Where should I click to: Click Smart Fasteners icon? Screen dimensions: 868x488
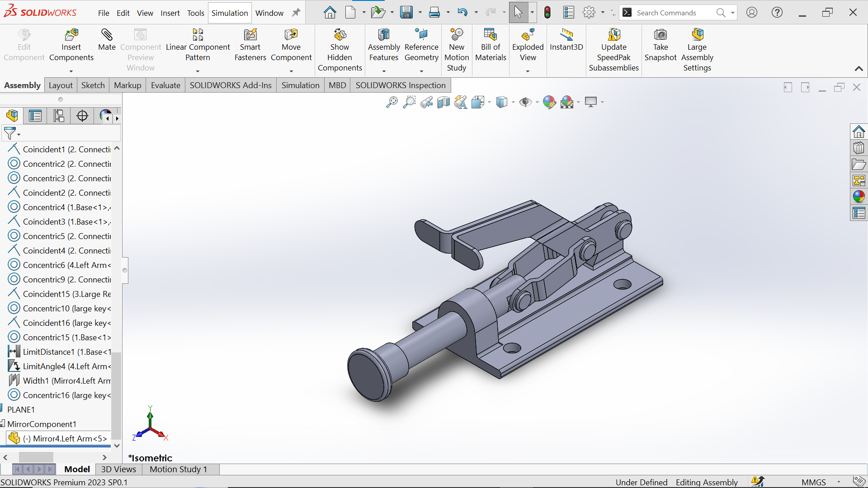(x=250, y=35)
